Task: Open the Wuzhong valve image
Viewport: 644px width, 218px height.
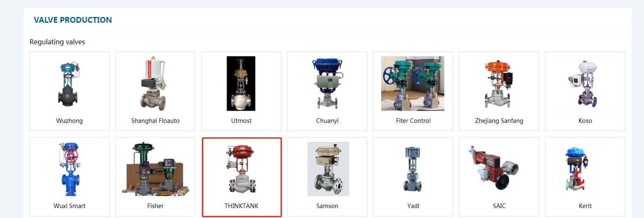Action: pyautogui.click(x=70, y=84)
